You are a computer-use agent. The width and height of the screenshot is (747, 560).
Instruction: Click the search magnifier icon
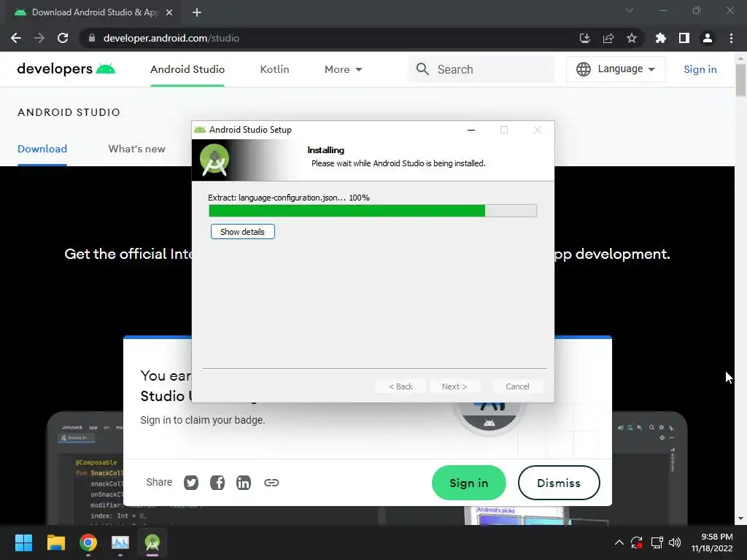[x=422, y=69]
